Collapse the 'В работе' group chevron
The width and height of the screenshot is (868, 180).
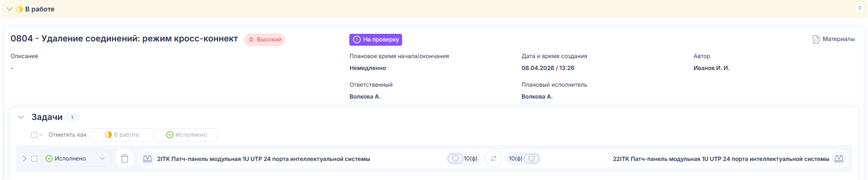(10, 9)
